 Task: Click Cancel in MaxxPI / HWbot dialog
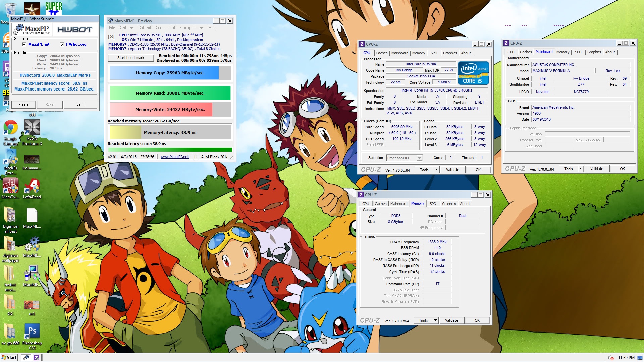(80, 105)
